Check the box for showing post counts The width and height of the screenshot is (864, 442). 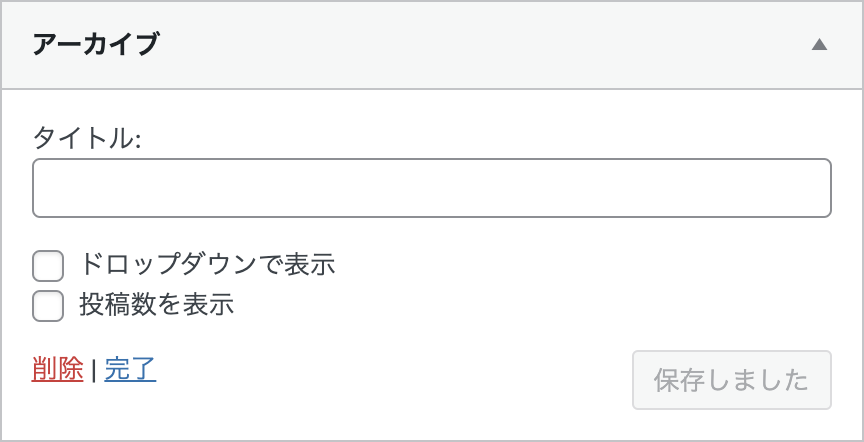coord(48,306)
